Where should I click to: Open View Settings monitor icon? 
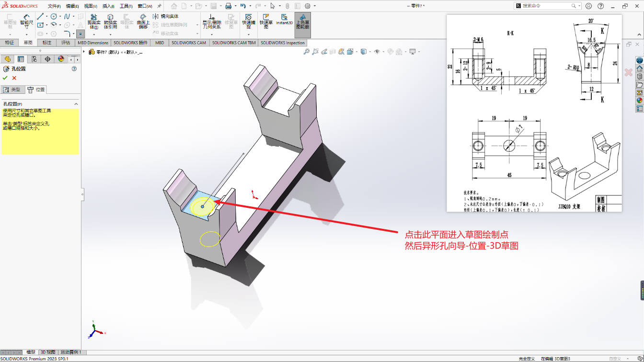point(412,52)
